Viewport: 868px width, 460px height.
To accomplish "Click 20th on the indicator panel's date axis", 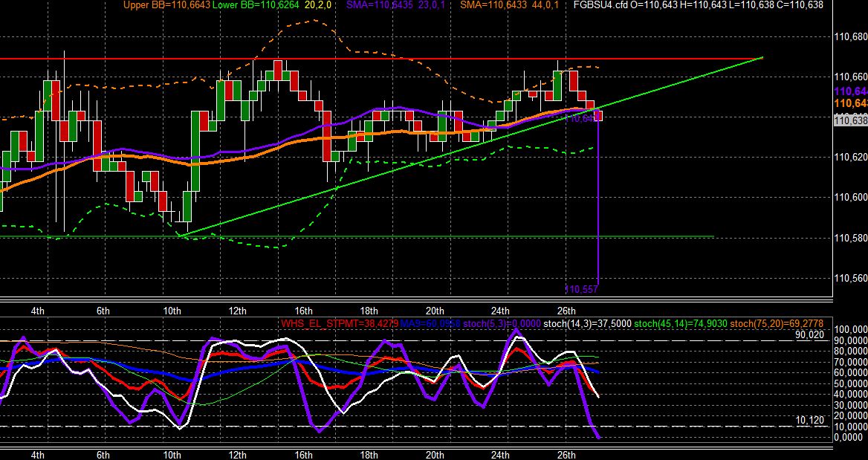I will click(435, 455).
